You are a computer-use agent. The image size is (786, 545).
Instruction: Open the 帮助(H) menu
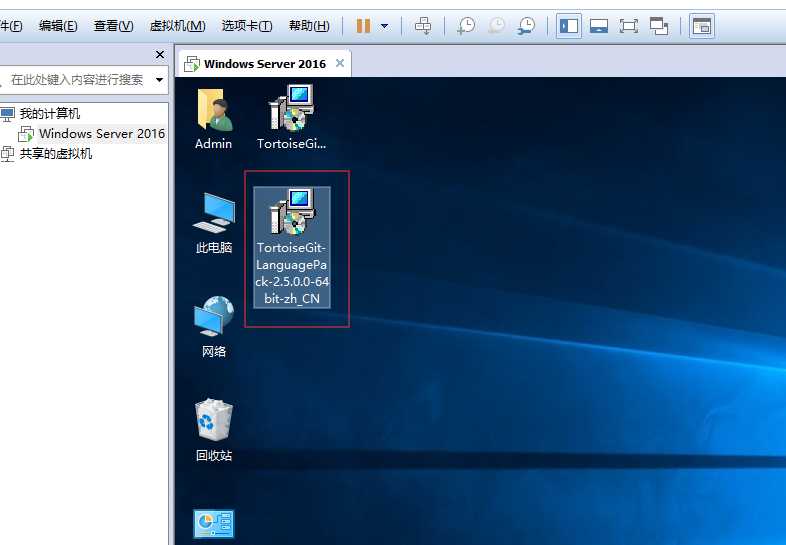tap(309, 26)
